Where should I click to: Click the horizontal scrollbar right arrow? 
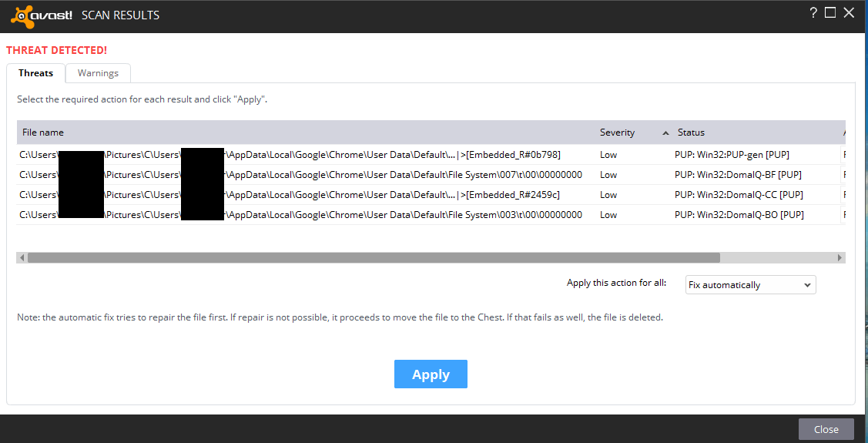[840, 257]
